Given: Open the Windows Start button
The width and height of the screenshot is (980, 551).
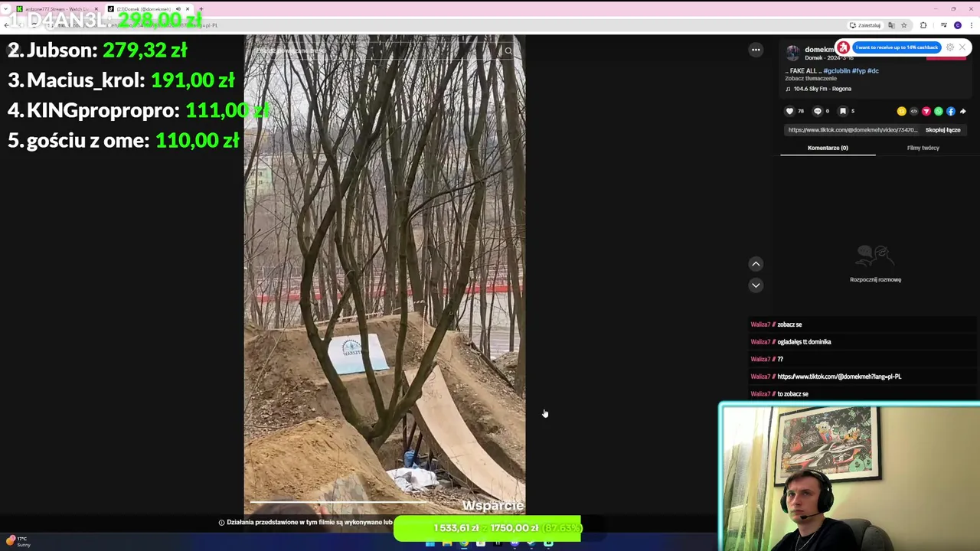Looking at the screenshot, I should click(x=430, y=543).
